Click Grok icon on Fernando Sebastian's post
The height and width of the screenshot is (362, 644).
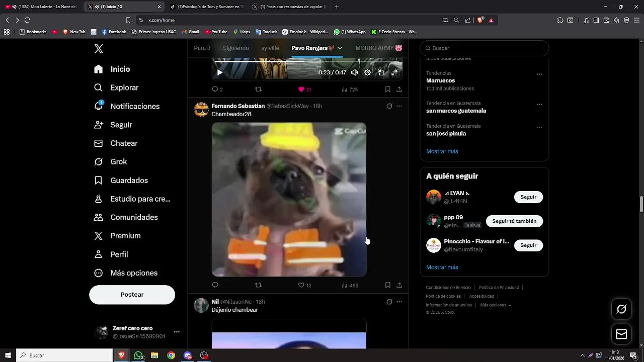[x=389, y=106]
